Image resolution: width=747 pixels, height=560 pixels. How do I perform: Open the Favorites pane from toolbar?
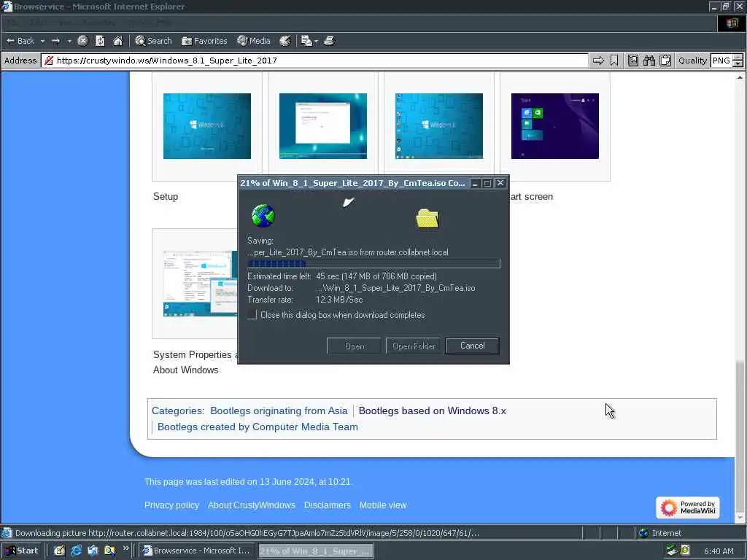[204, 41]
